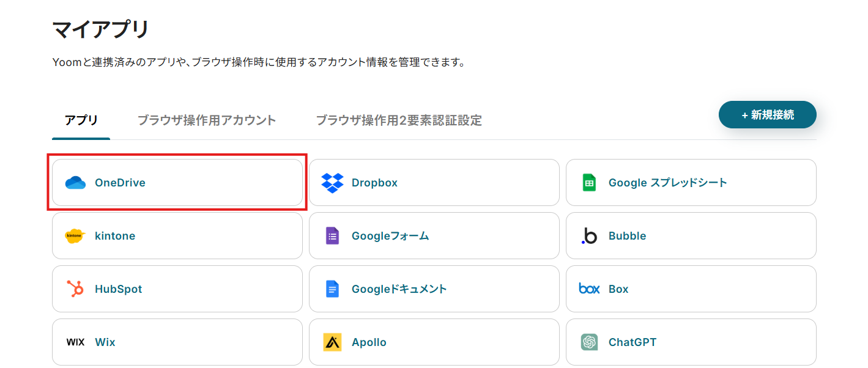The width and height of the screenshot is (868, 368).
Task: Click the Apollo yellow logo icon
Action: coord(332,342)
